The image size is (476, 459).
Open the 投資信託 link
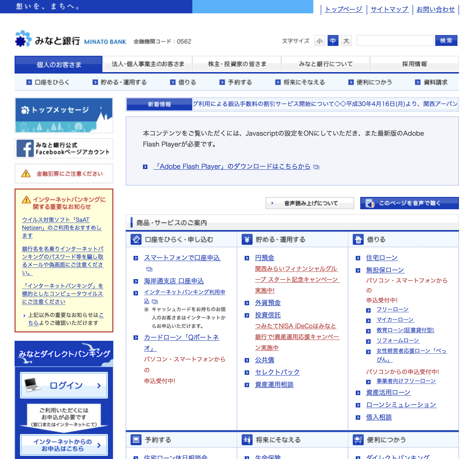(x=268, y=315)
